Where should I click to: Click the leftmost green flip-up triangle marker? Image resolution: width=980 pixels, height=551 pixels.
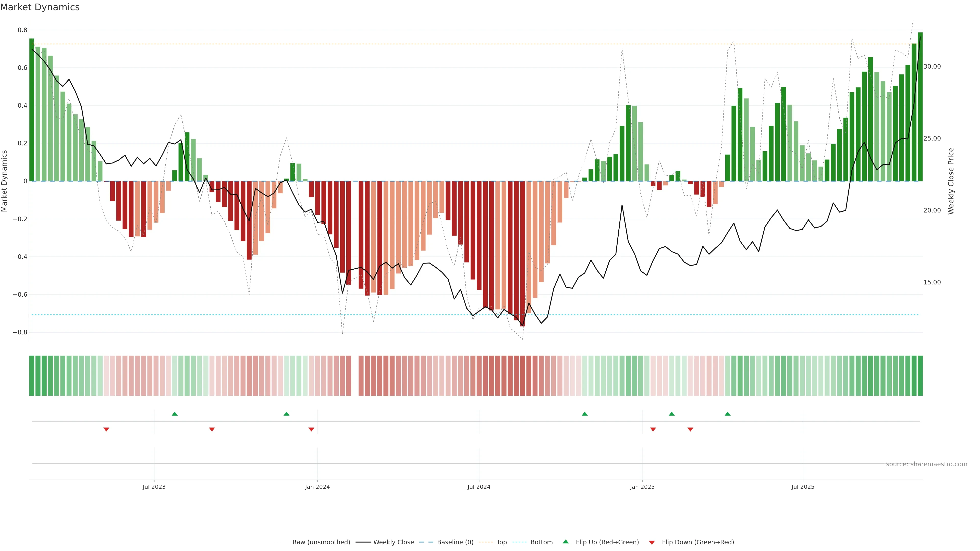tap(175, 414)
